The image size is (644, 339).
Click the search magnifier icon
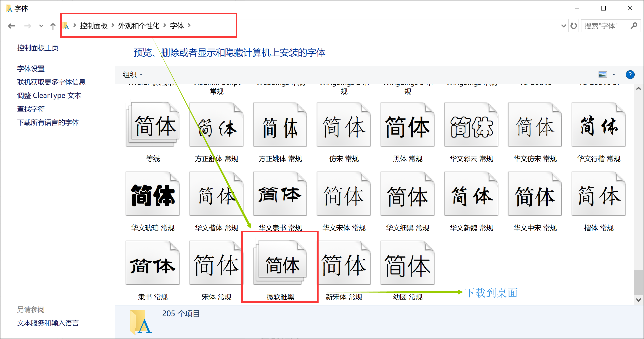click(634, 26)
